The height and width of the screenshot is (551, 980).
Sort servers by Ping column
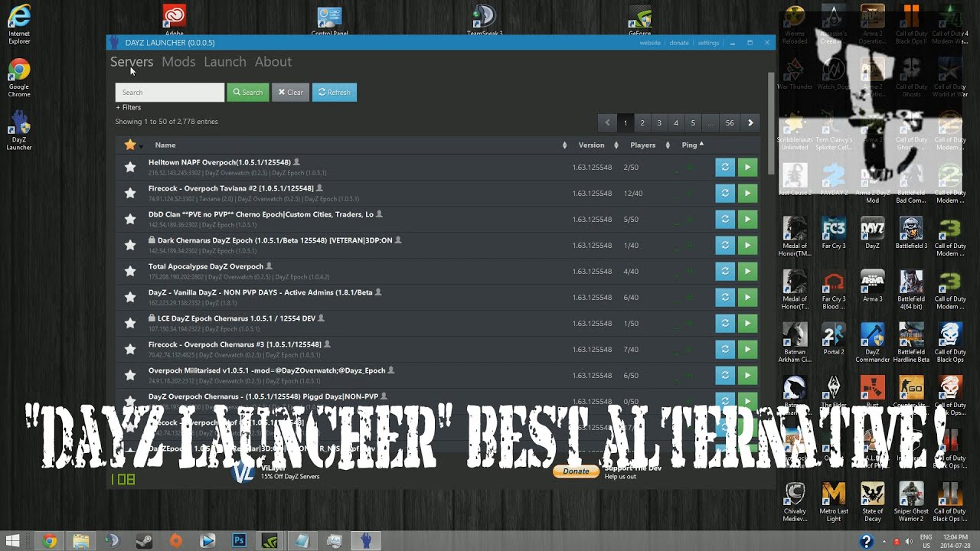pos(694,145)
